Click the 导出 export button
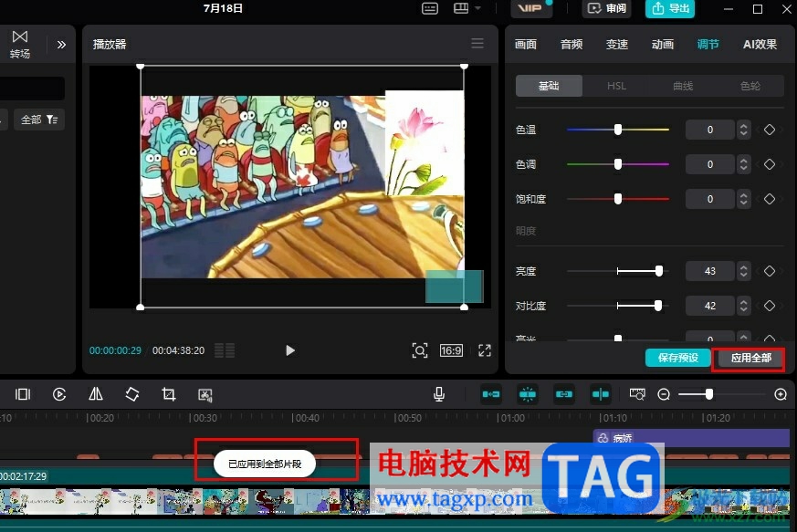Viewport: 797px width, 532px height. pyautogui.click(x=670, y=8)
